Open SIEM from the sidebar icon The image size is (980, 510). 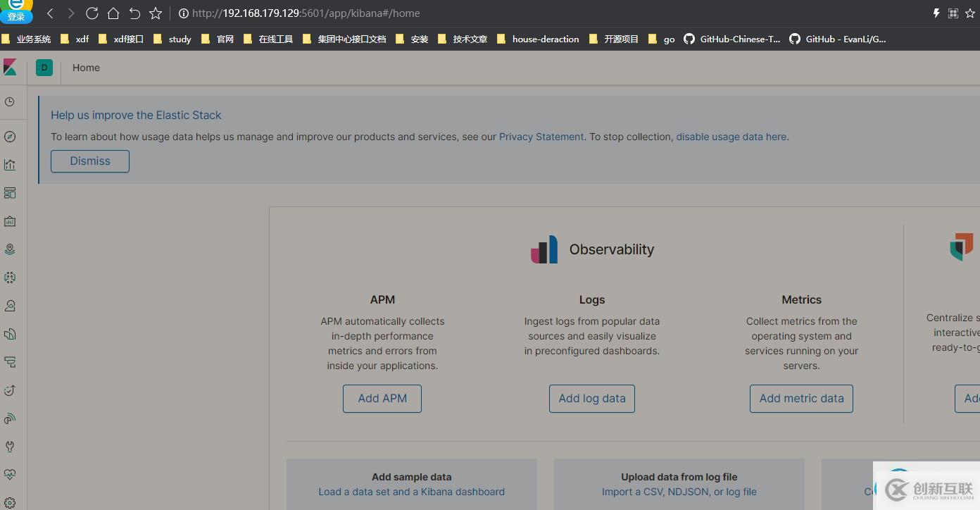pyautogui.click(x=10, y=418)
